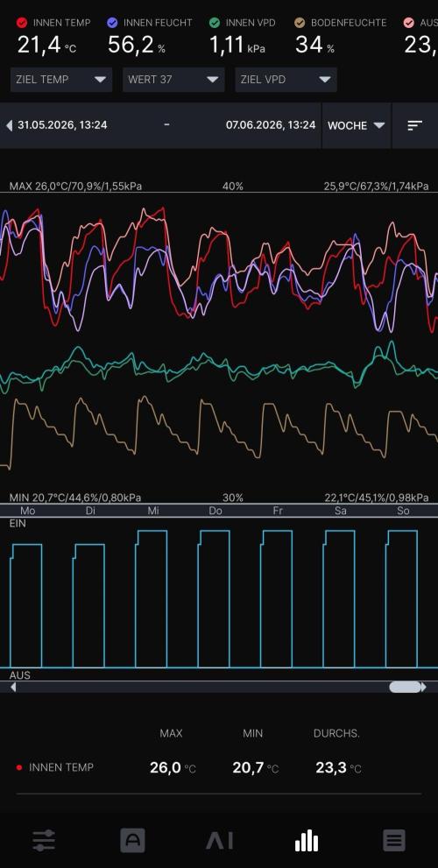Open the sliders settings tab
438x868 pixels.
(x=44, y=840)
